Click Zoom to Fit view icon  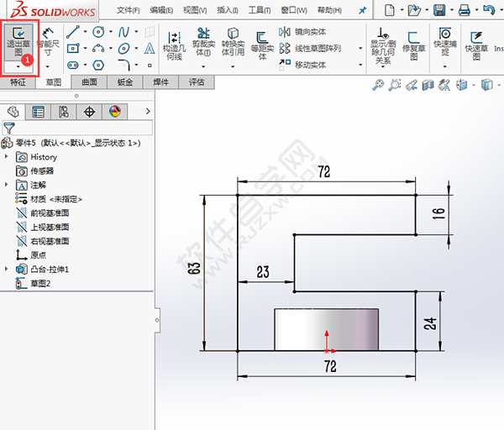tap(378, 85)
